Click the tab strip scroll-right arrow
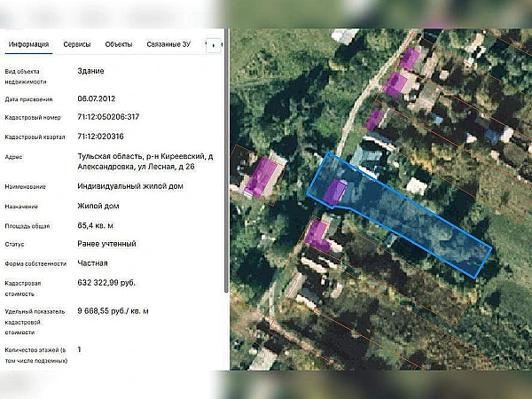This screenshot has height=399, width=532. click(212, 44)
